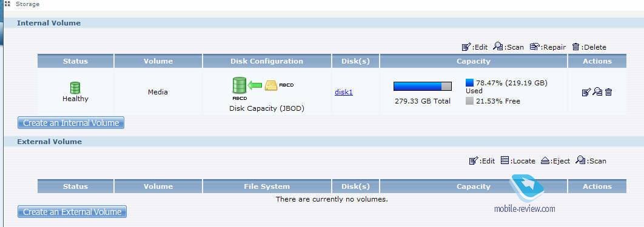
Task: Click Create an External Volume button
Action: point(72,212)
